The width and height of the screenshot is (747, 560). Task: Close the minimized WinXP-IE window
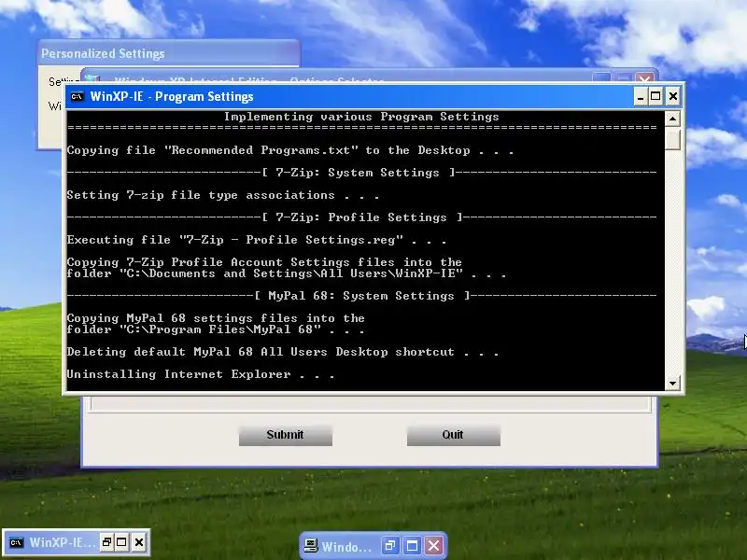tap(139, 542)
